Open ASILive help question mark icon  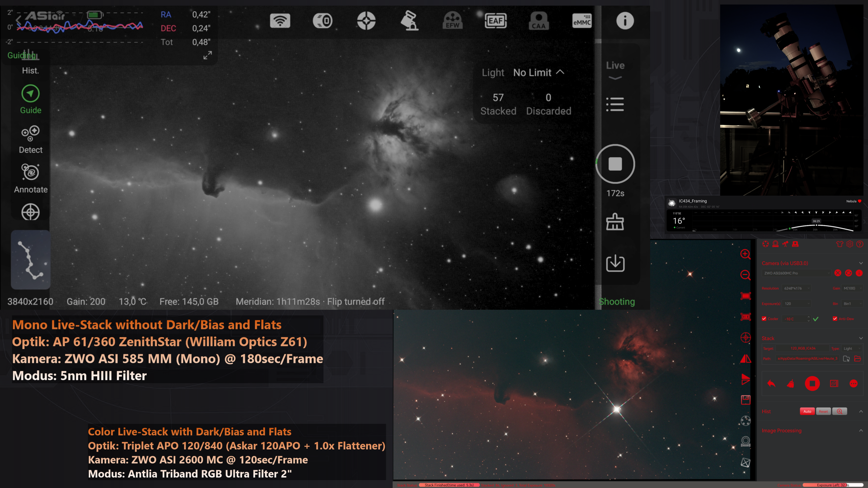point(860,244)
